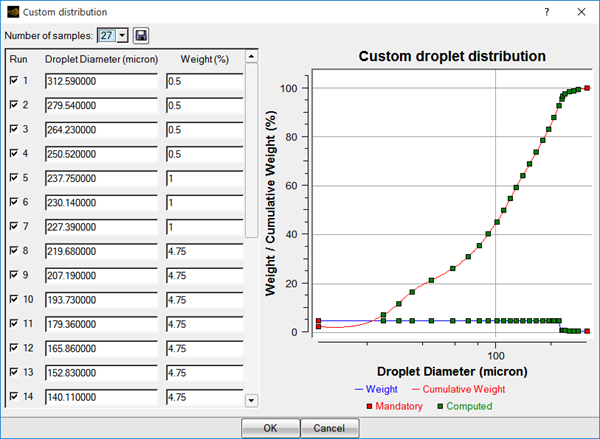This screenshot has height=439, width=600.
Task: Click the help question mark button
Action: pos(545,11)
